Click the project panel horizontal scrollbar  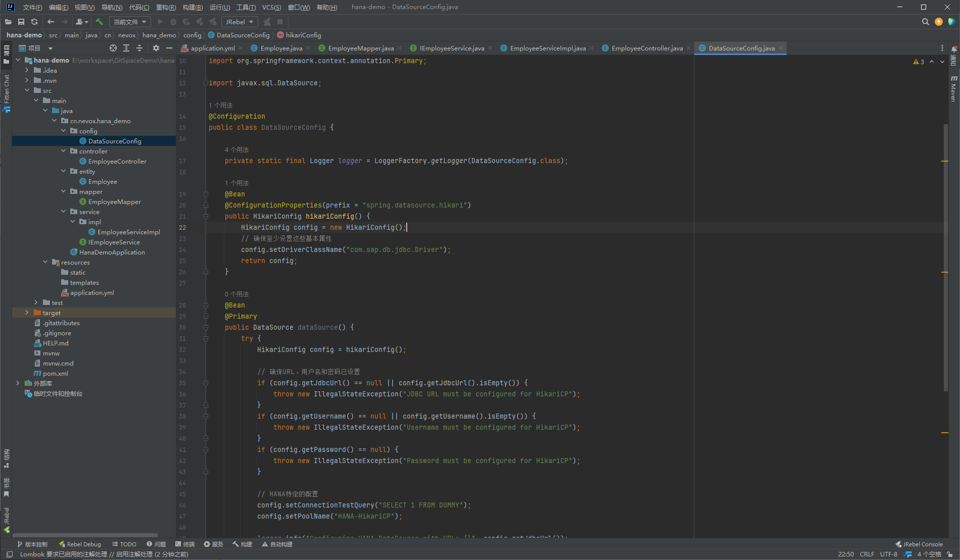tap(85, 535)
